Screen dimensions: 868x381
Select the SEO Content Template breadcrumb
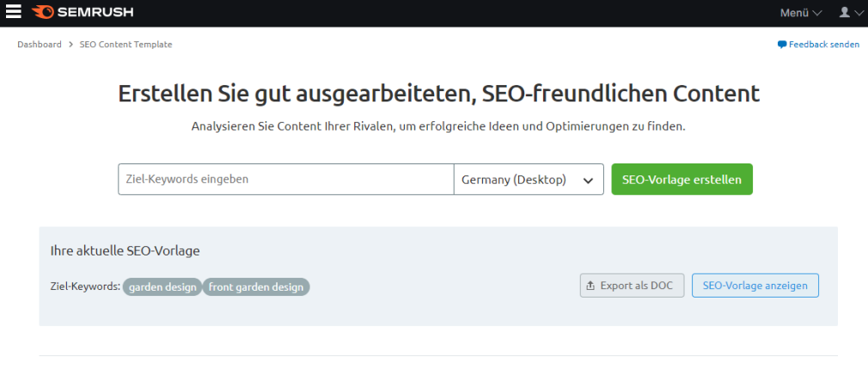coord(125,45)
